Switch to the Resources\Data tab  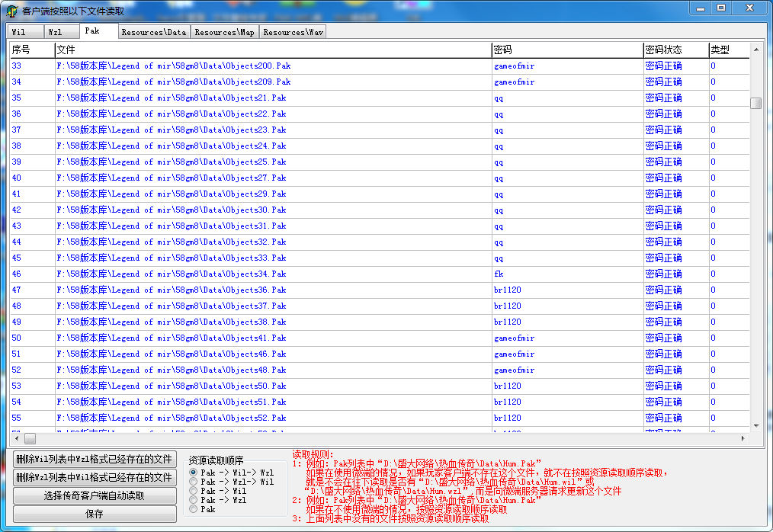click(x=153, y=32)
